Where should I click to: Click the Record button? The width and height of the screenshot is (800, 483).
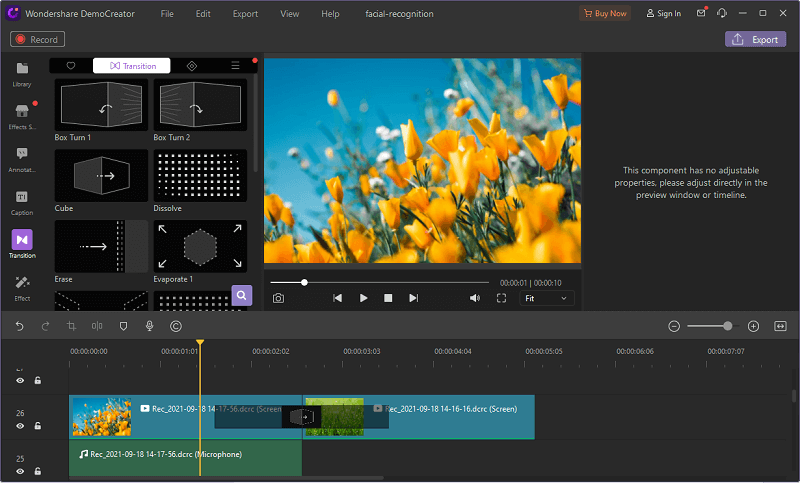click(x=37, y=40)
